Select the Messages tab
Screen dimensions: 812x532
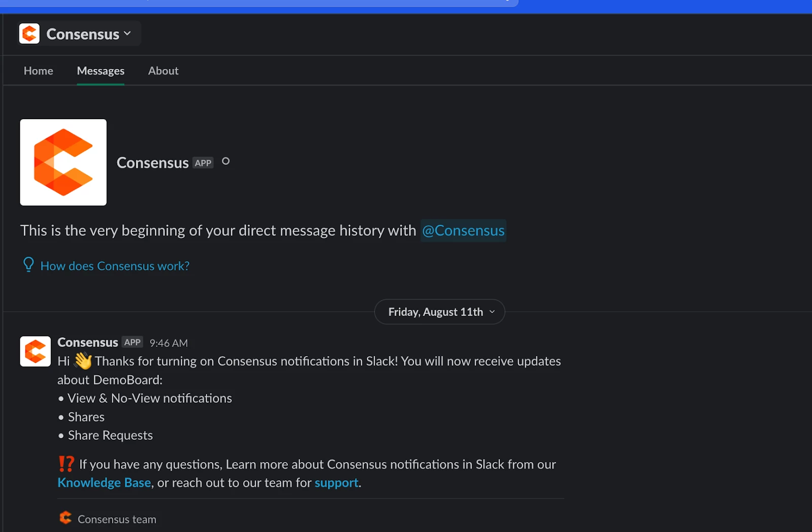pos(100,71)
